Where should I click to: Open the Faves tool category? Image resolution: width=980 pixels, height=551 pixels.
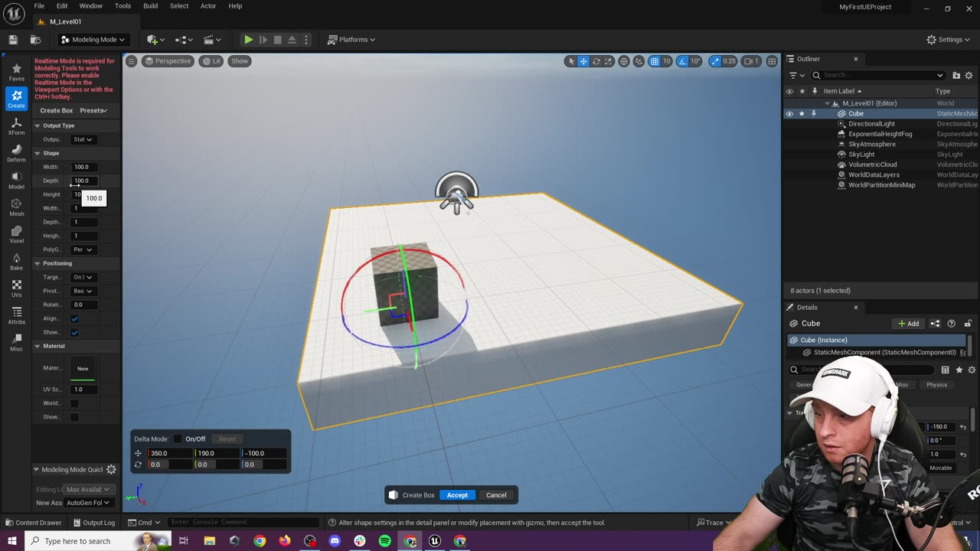[x=16, y=72]
